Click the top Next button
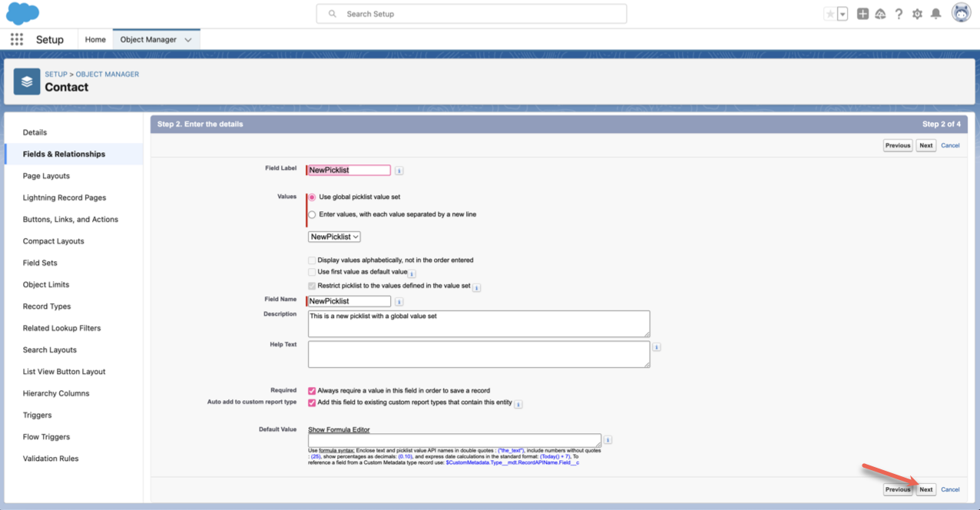Screen dimensions: 980x510 (x=926, y=145)
